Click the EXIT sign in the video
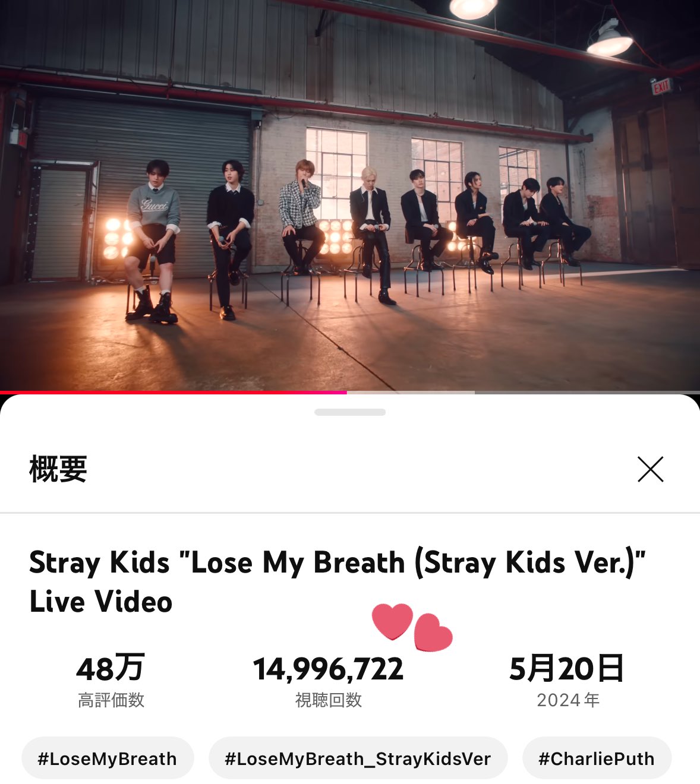Image resolution: width=700 pixels, height=784 pixels. [661, 87]
